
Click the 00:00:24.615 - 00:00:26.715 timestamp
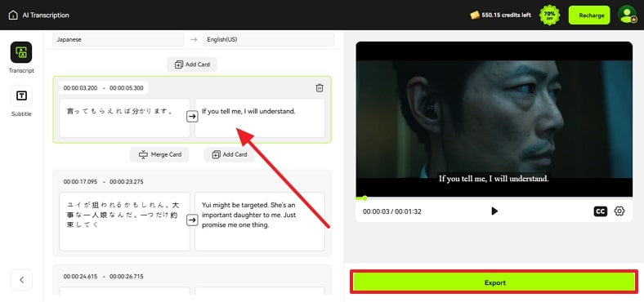[104, 276]
